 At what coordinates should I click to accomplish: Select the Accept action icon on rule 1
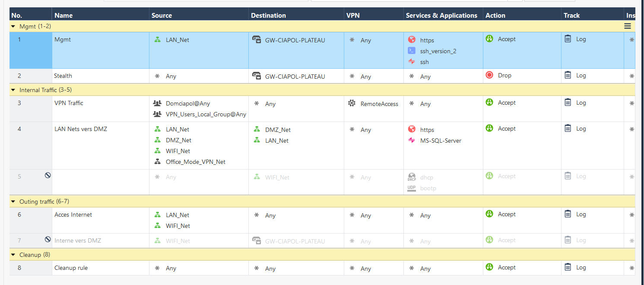click(489, 38)
